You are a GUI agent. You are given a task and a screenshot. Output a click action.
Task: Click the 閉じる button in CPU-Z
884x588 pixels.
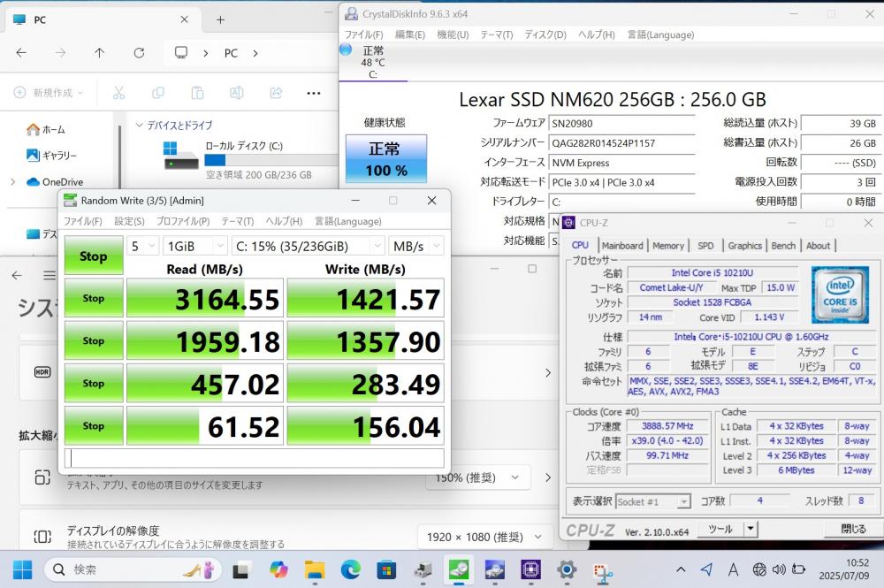point(853,529)
